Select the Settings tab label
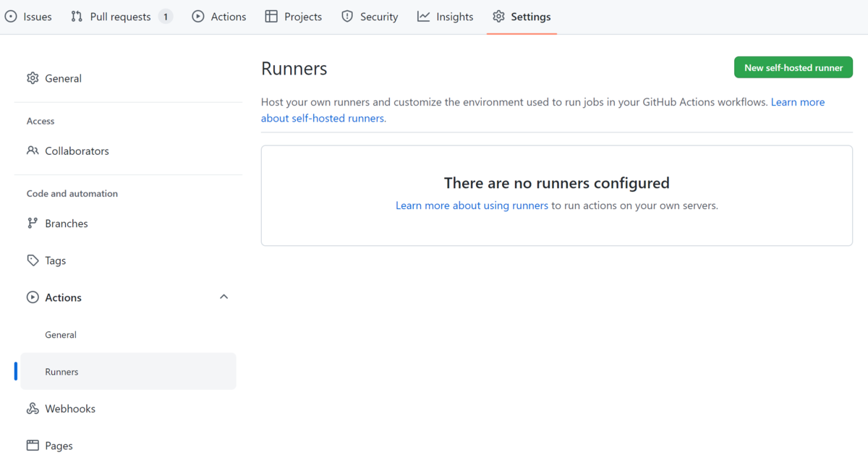Screen dimensions: 868x458 coord(531,17)
